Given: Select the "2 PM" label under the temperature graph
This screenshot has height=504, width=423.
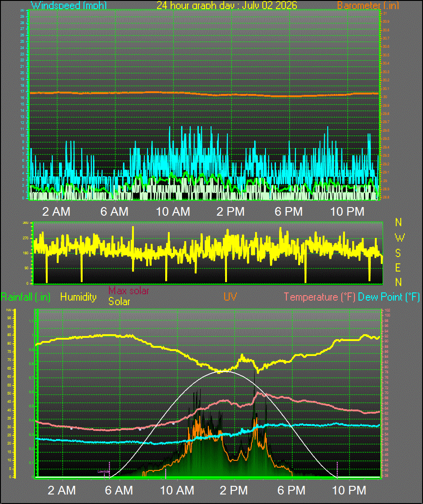Looking at the screenshot, I should [234, 490].
